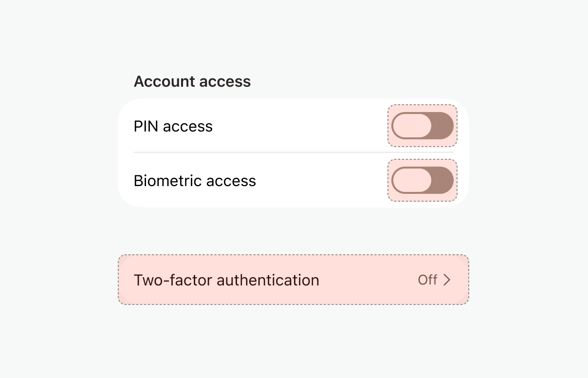The height and width of the screenshot is (378, 588).
Task: Enable Biometric access for the account
Action: [422, 180]
